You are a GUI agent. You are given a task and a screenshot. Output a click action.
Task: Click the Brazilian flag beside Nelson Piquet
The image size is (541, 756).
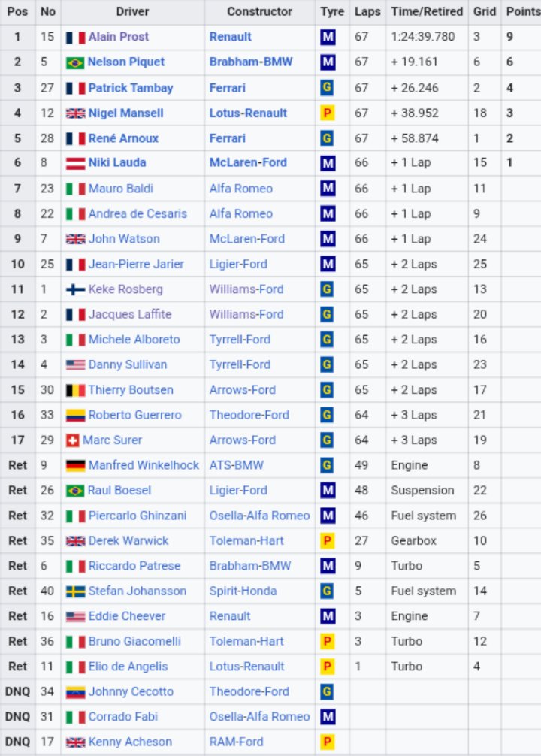(x=75, y=62)
